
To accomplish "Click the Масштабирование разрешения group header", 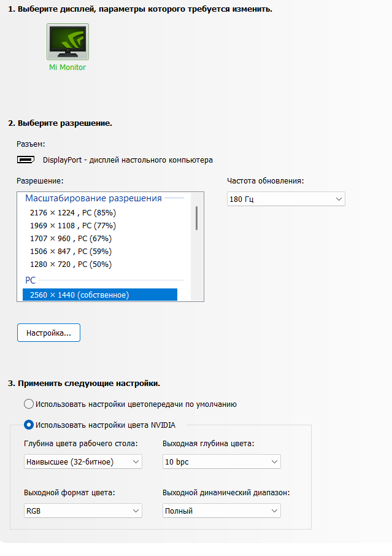I will click(x=93, y=198).
